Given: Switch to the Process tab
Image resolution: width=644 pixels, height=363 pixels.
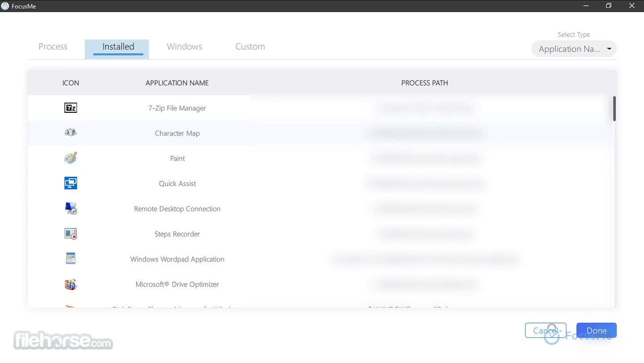Looking at the screenshot, I should point(53,47).
